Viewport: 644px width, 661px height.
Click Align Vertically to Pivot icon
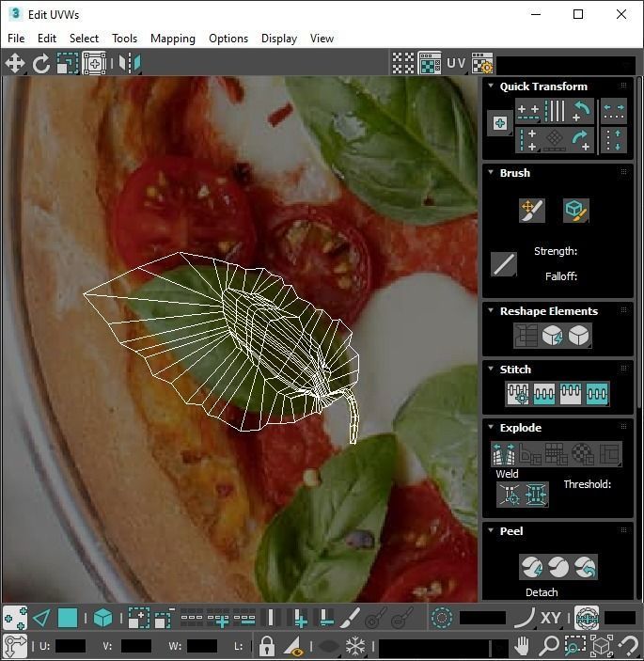tap(528, 140)
